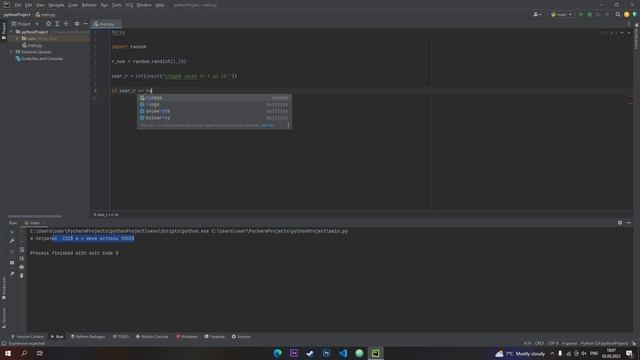The width and height of the screenshot is (640, 360).
Task: Click the Collapse All icon in the Project panel
Action: (x=66, y=24)
